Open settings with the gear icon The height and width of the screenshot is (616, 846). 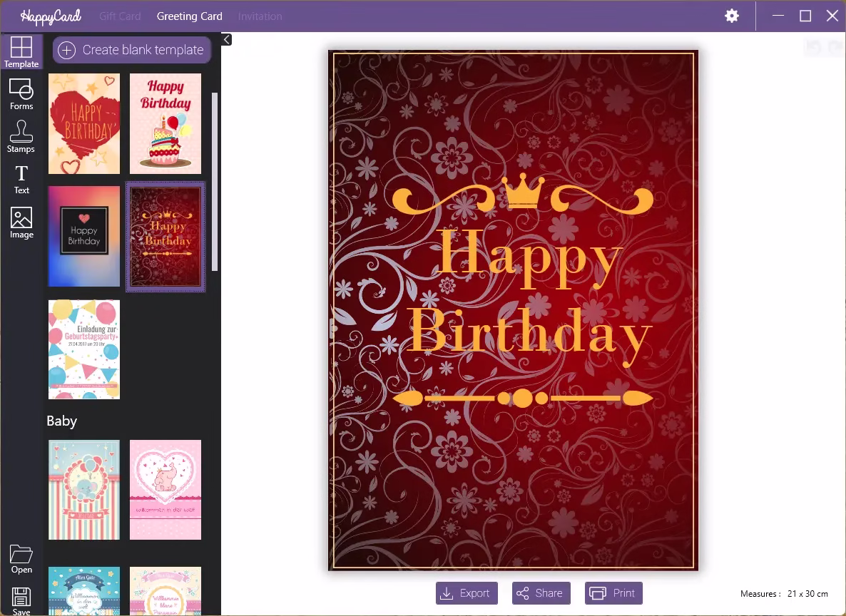tap(732, 16)
